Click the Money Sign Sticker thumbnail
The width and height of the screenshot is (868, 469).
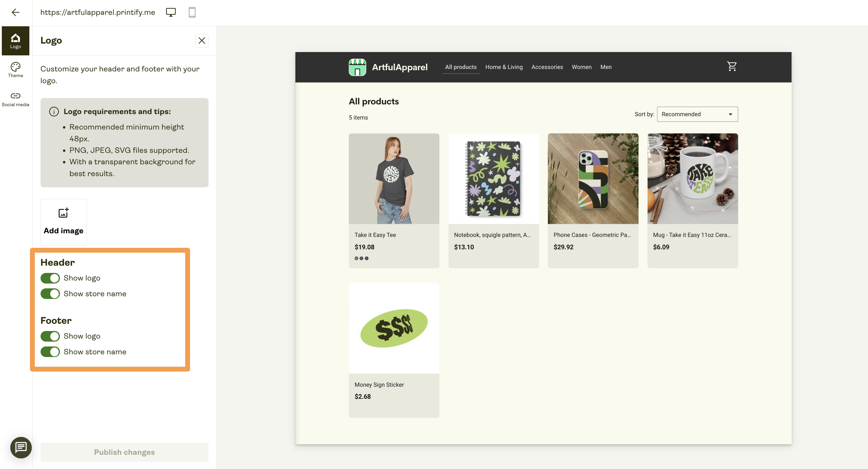tap(394, 327)
